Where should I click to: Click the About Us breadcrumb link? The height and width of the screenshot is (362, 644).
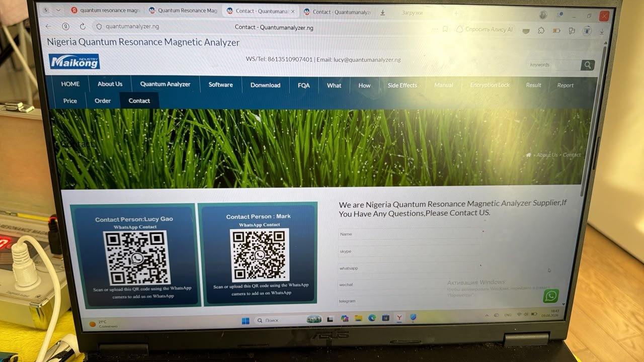click(547, 155)
